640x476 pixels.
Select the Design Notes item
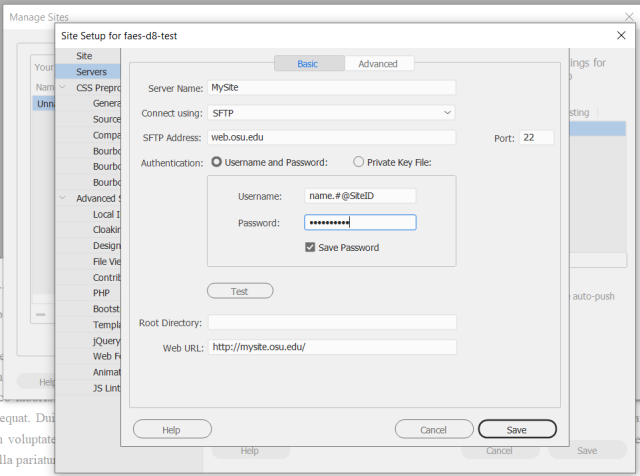(107, 246)
